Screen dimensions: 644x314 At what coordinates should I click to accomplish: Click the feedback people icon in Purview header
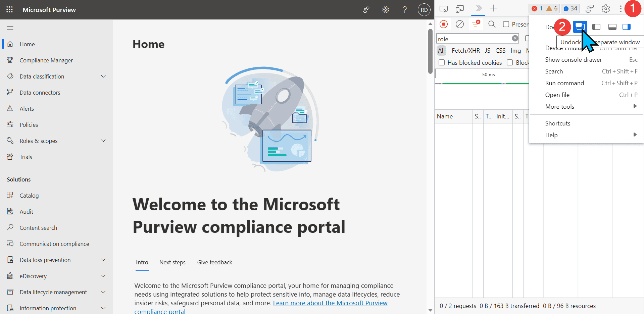(x=366, y=10)
